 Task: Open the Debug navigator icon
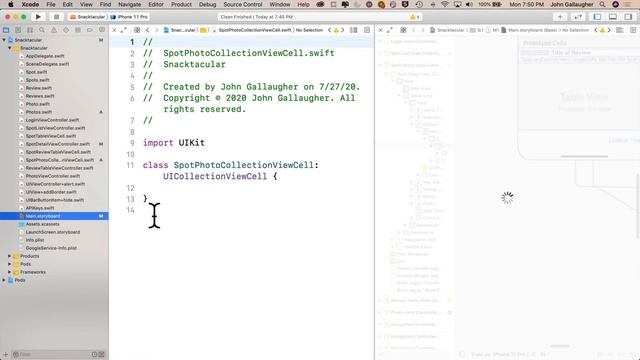click(x=78, y=30)
